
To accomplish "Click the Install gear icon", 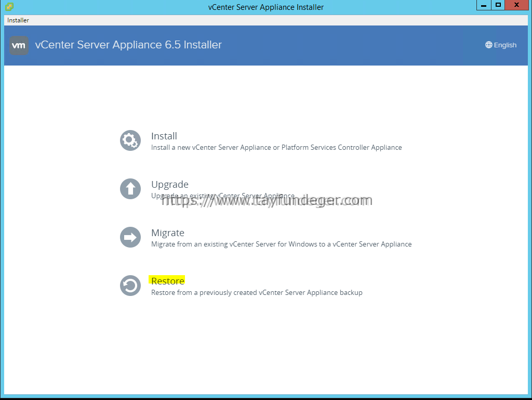I will (130, 140).
